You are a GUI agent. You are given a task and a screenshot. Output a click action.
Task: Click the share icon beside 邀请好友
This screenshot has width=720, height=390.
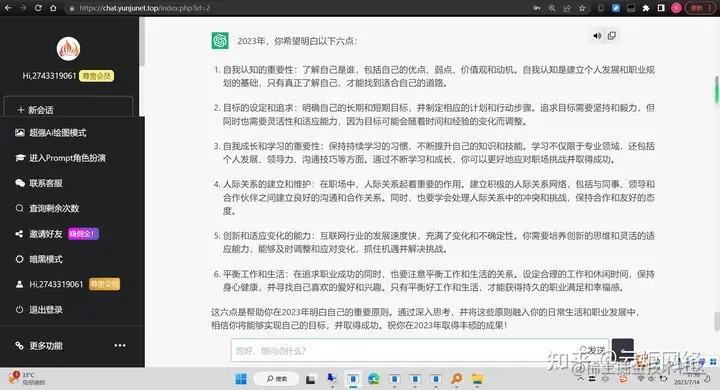click(19, 234)
